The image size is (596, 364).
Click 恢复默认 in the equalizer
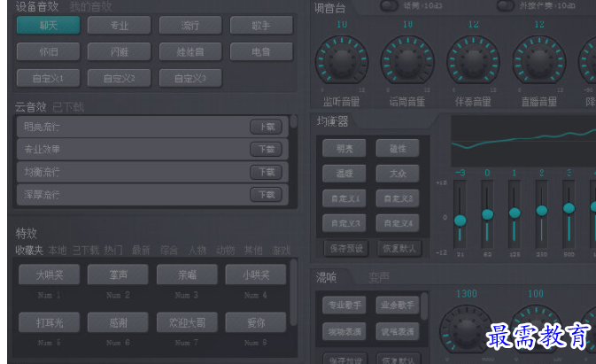pyautogui.click(x=399, y=249)
